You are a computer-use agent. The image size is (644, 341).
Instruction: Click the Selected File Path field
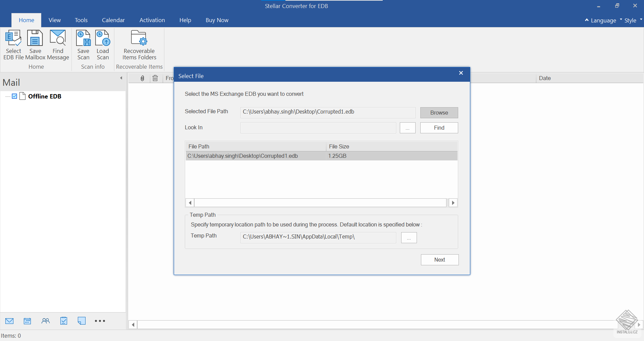328,113
